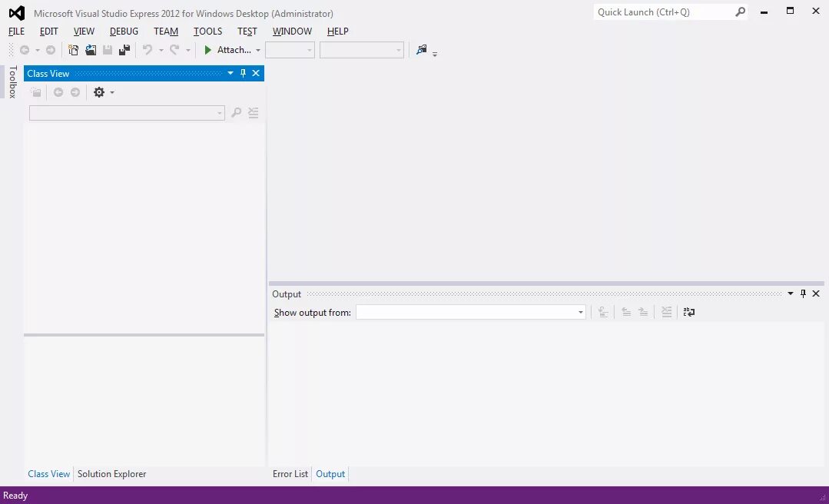Open the Solution Platforms combo box

coord(362,50)
